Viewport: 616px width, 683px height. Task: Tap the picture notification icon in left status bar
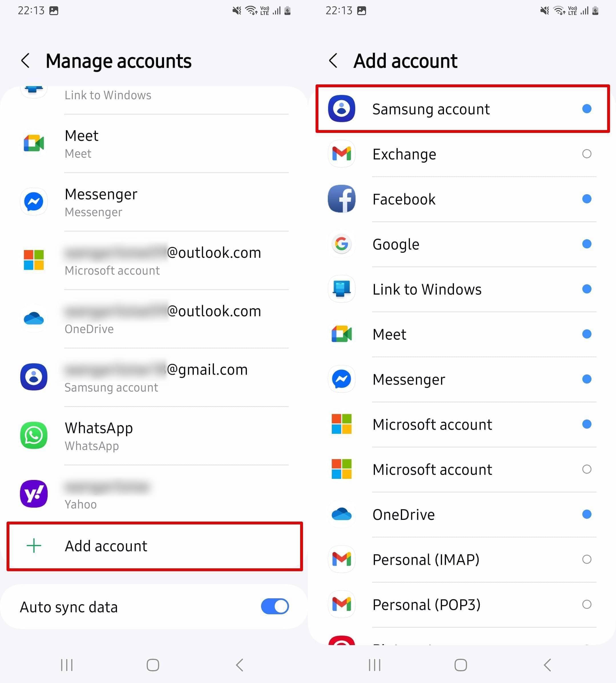(x=54, y=11)
